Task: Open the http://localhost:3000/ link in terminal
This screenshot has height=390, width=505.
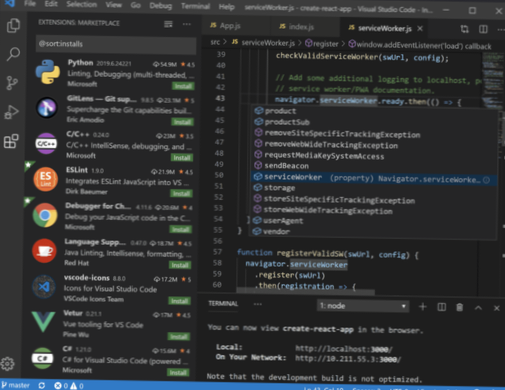Action: [x=343, y=349]
